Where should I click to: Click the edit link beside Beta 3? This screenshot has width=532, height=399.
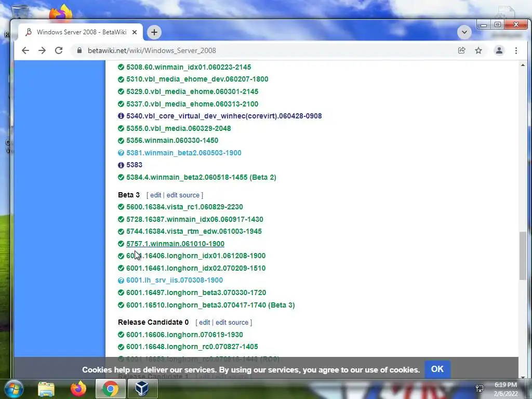(x=155, y=195)
